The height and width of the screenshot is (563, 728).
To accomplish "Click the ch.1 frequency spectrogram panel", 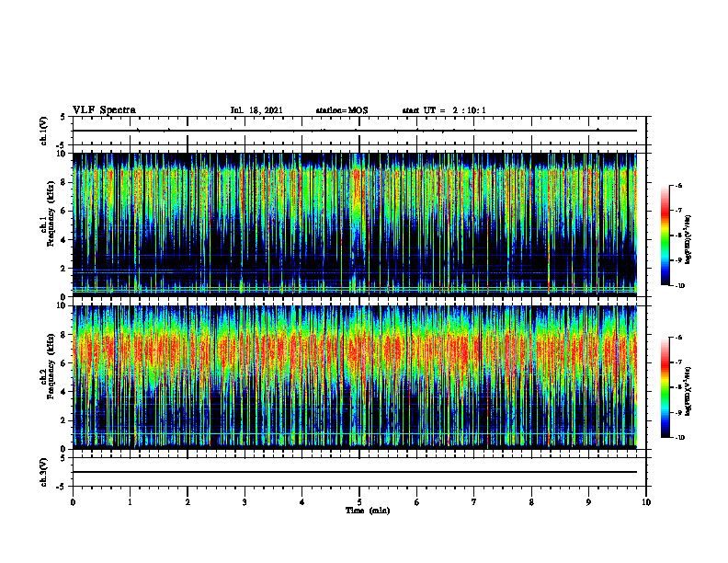I will point(355,224).
